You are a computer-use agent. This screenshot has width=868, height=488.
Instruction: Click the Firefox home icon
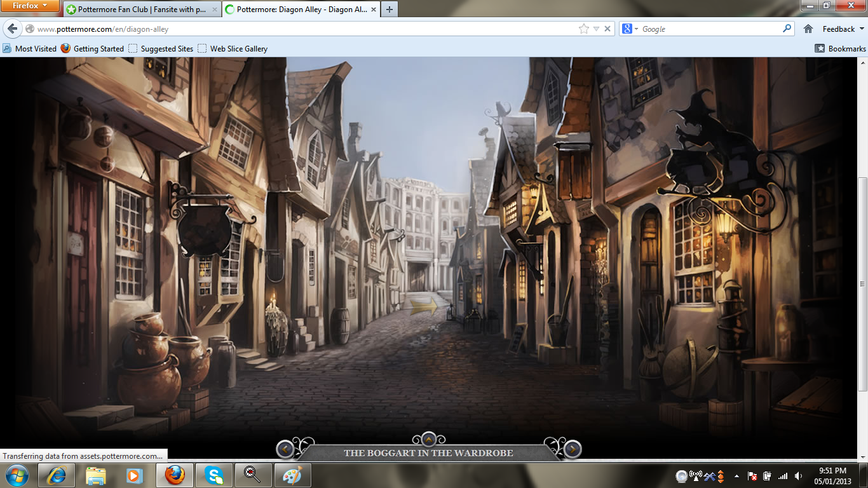click(x=807, y=29)
